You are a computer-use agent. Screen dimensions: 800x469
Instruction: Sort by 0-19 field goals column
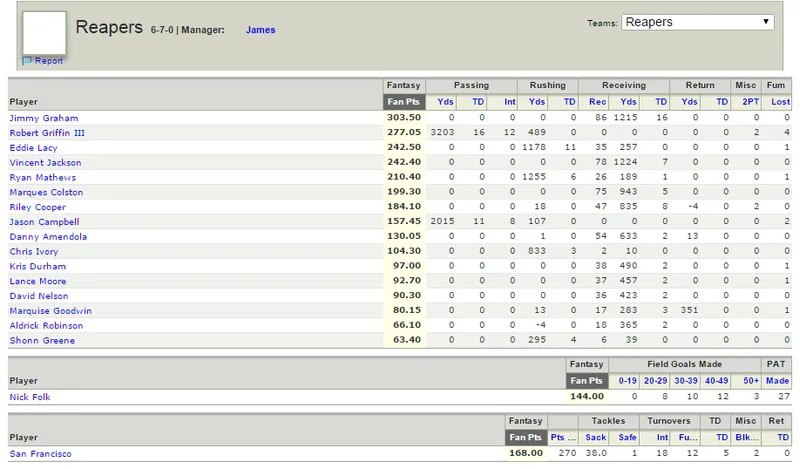pyautogui.click(x=628, y=381)
